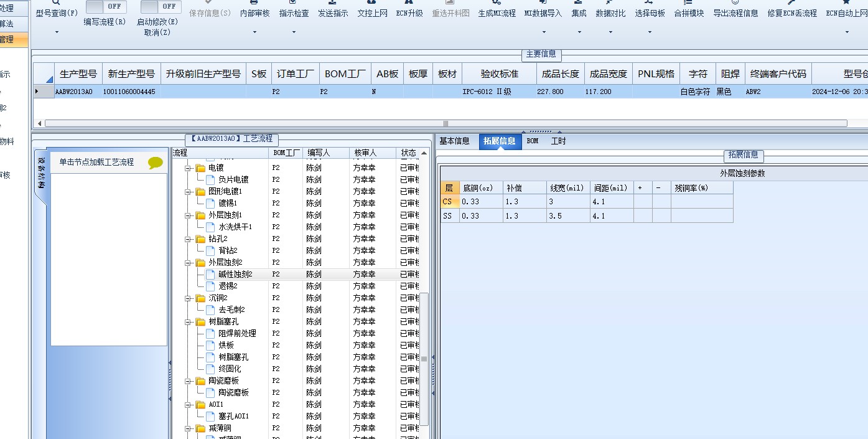Viewport: 868px width, 439px height.
Task: Select the SS layer row cell
Action: [x=450, y=216]
